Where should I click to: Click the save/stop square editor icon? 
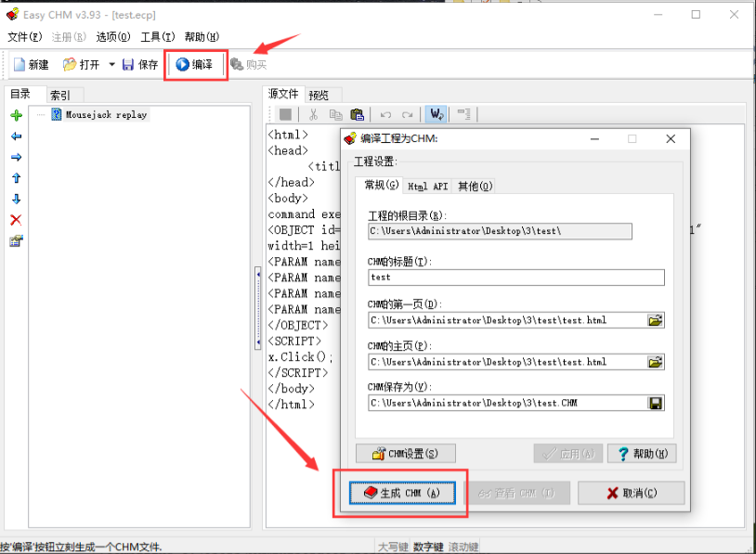click(285, 114)
